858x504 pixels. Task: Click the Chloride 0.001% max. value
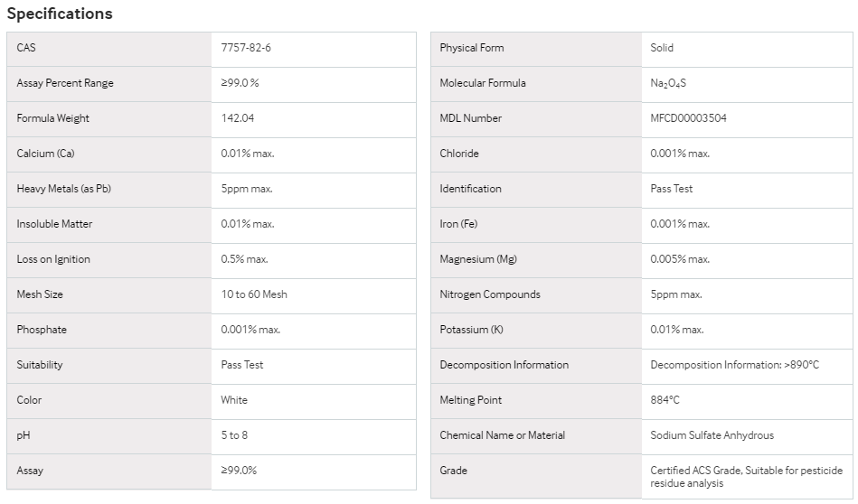(x=680, y=154)
